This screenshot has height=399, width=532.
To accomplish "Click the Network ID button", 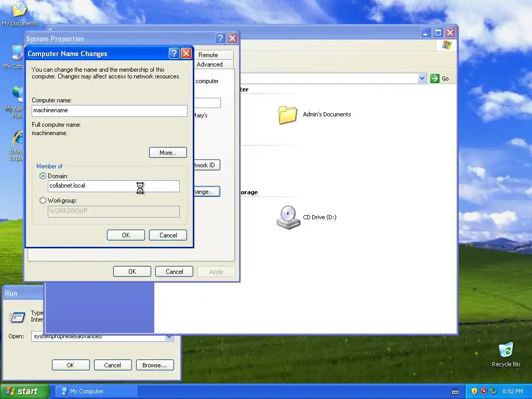I will (x=207, y=165).
